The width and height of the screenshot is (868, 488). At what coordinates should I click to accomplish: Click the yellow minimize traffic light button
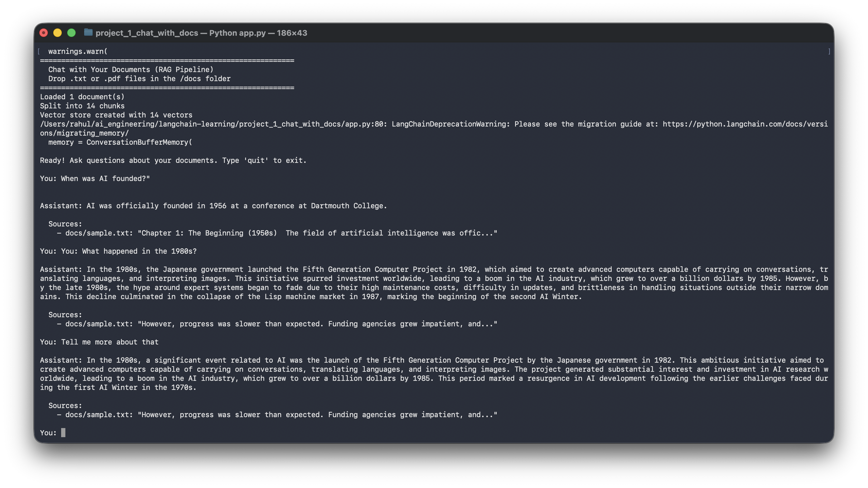tap(57, 33)
